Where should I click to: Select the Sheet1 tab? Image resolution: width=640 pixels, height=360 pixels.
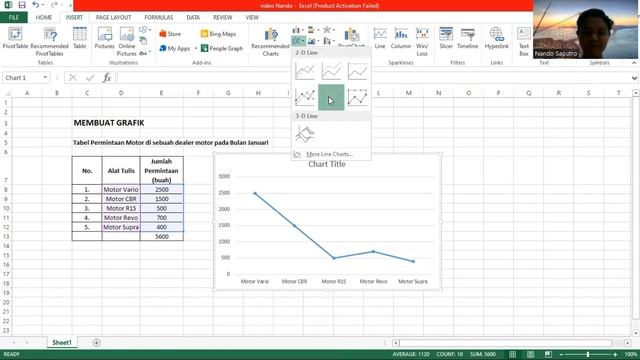(62, 343)
